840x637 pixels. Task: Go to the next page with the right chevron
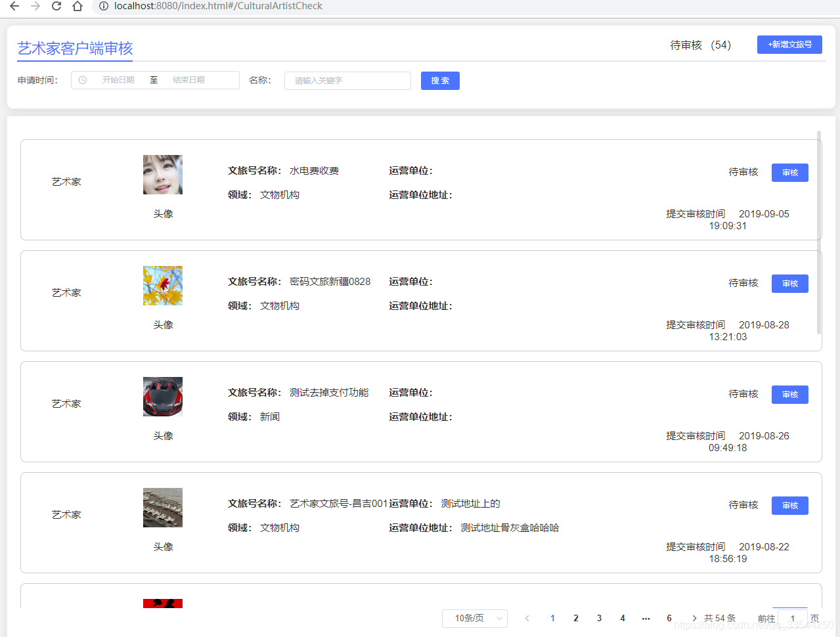(x=694, y=618)
